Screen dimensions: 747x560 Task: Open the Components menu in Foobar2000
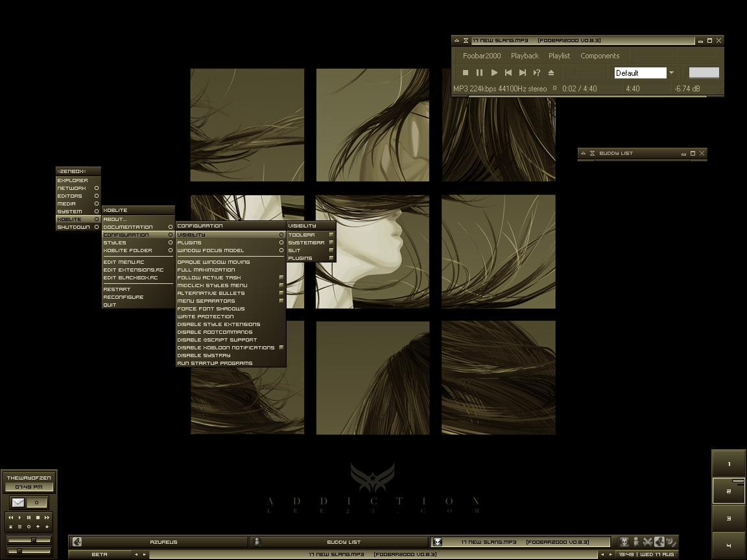point(600,56)
